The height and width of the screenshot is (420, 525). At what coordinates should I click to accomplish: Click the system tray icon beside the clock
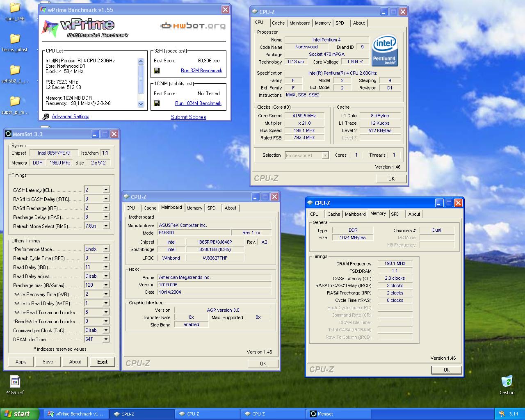coord(502,414)
